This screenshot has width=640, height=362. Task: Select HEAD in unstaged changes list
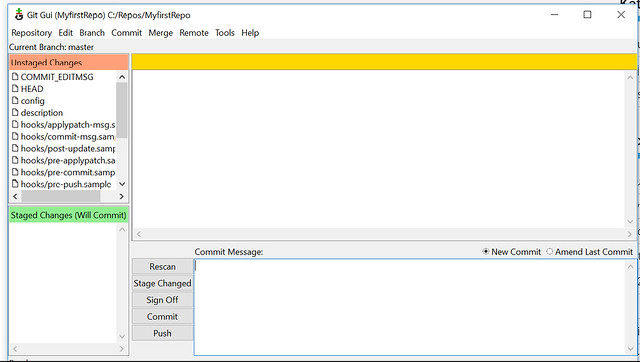pos(32,89)
